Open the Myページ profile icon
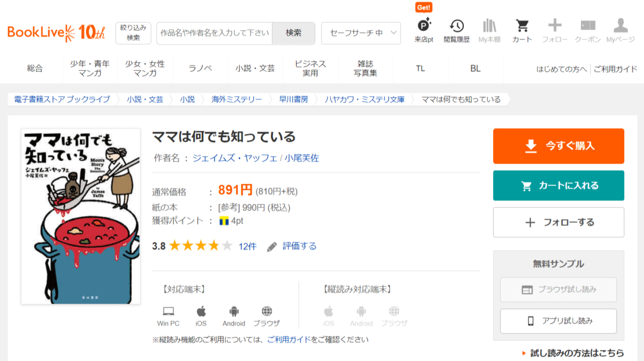 pos(620,26)
